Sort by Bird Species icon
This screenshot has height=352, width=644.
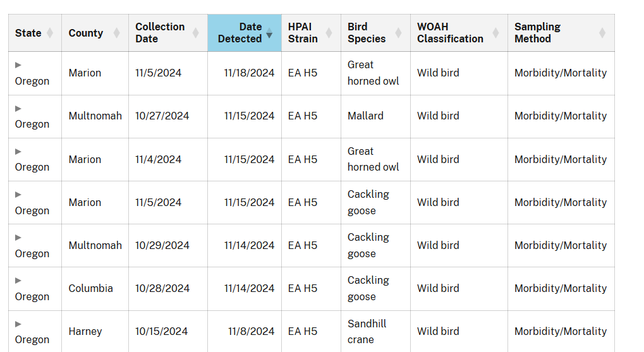tap(398, 33)
